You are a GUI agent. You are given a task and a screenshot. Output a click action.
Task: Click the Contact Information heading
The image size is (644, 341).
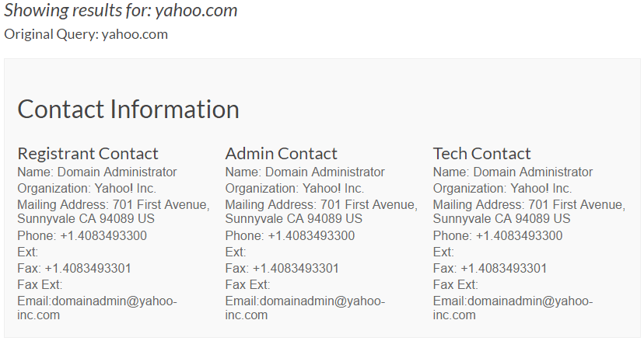click(128, 110)
